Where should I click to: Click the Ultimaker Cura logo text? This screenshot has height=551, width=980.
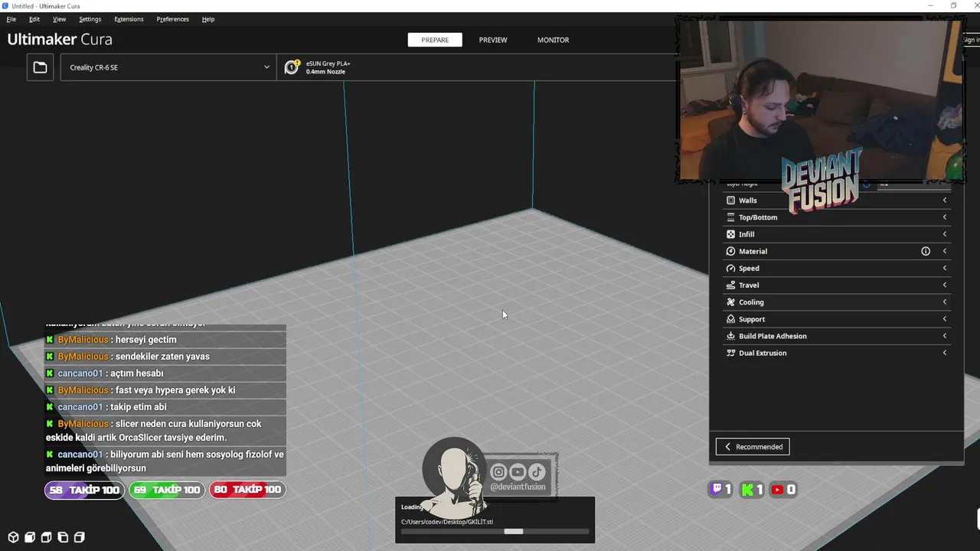point(60,39)
